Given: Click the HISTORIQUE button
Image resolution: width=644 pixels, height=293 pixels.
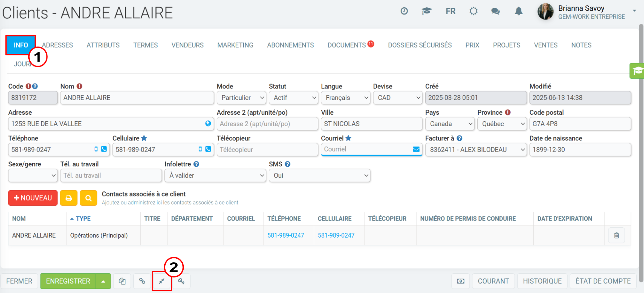Looking at the screenshot, I should tap(542, 281).
